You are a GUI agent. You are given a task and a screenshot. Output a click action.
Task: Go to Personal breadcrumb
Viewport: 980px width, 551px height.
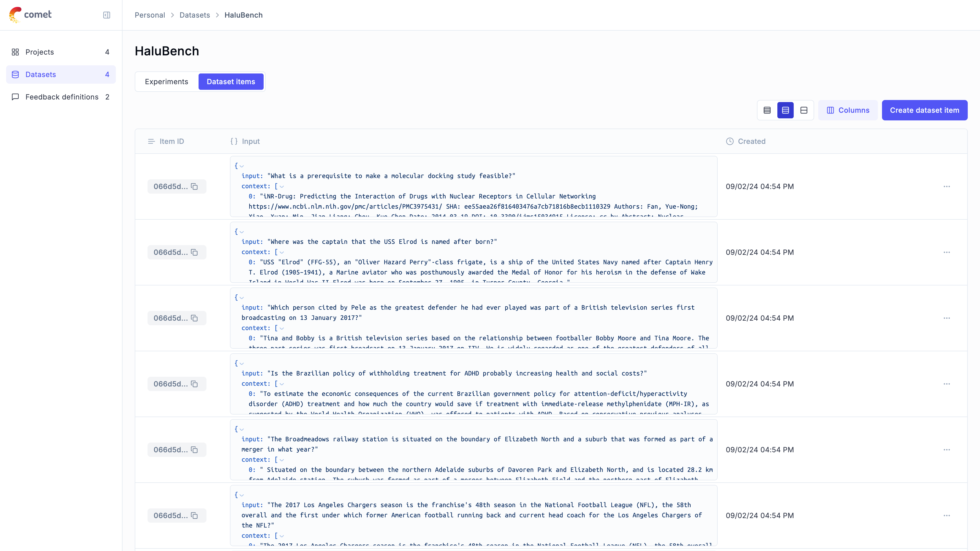pyautogui.click(x=150, y=15)
